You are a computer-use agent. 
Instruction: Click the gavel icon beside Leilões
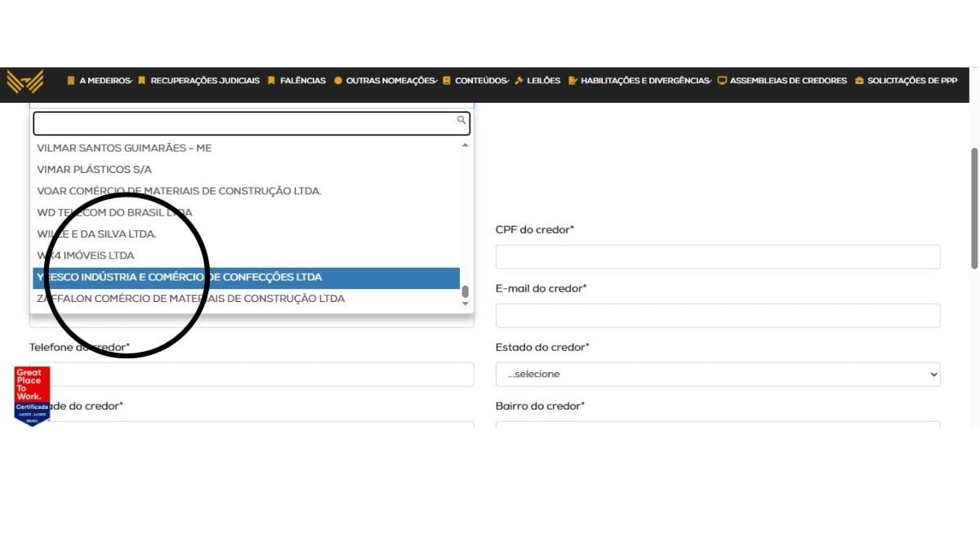click(519, 81)
